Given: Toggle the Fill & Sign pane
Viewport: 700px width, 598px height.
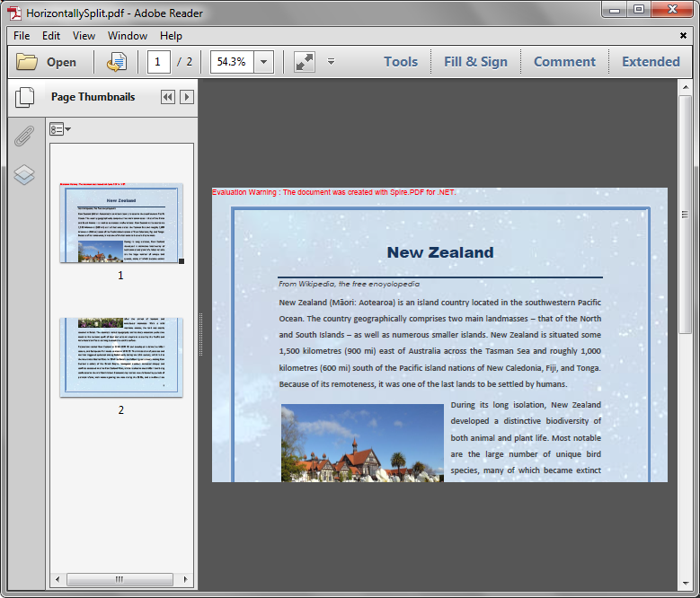Looking at the screenshot, I should pyautogui.click(x=475, y=62).
